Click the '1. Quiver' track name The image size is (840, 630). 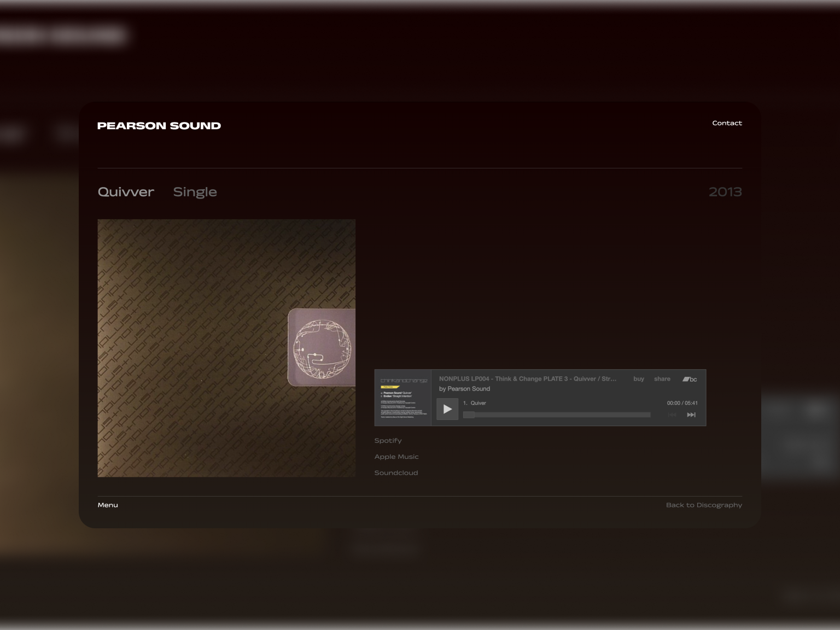pos(475,403)
